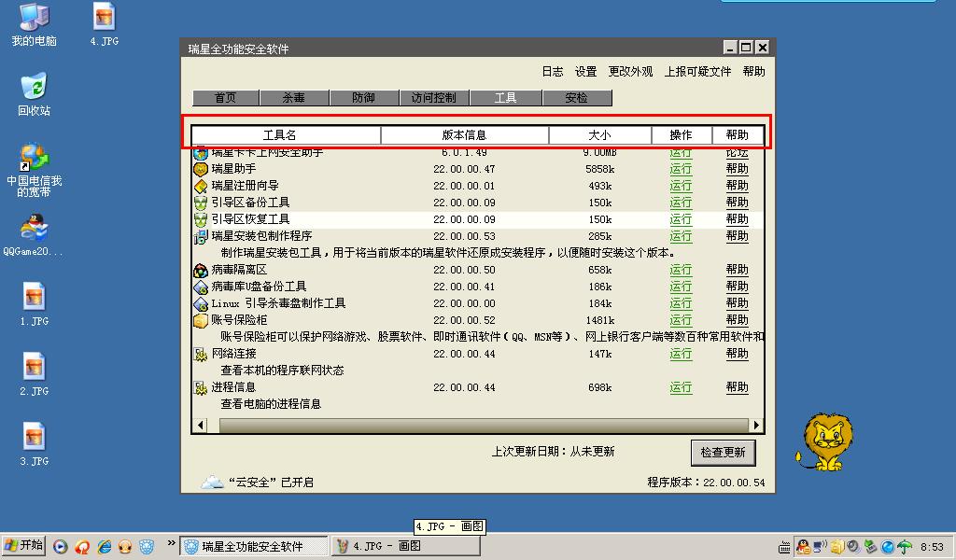Screen dimensions: 956x560
Task: Click the 瑞星安装包制作程序 row icon
Action: (201, 236)
